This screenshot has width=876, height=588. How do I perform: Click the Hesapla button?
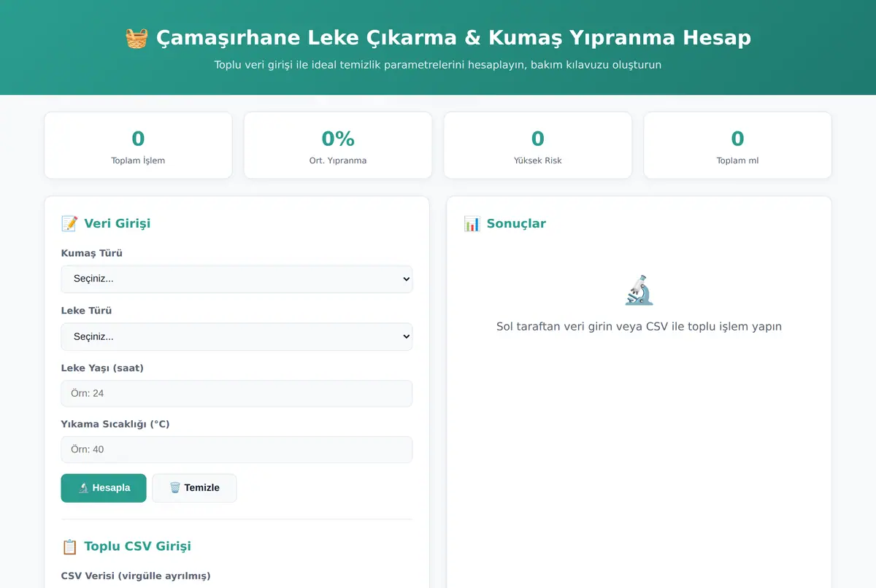pyautogui.click(x=104, y=488)
